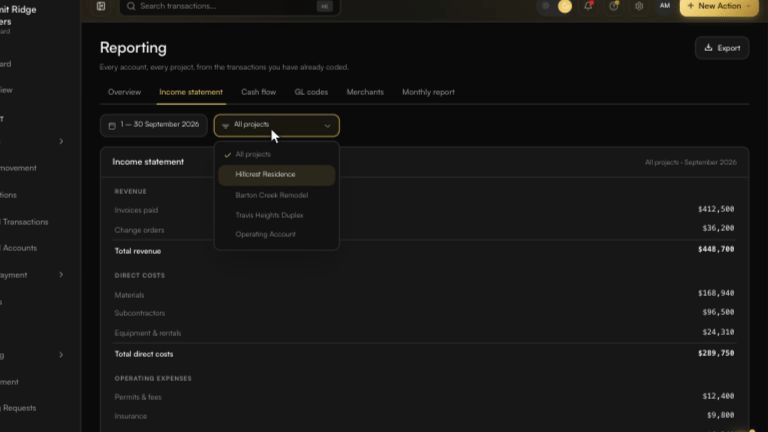Click the Permits & fees amount $12,400

[718, 396]
